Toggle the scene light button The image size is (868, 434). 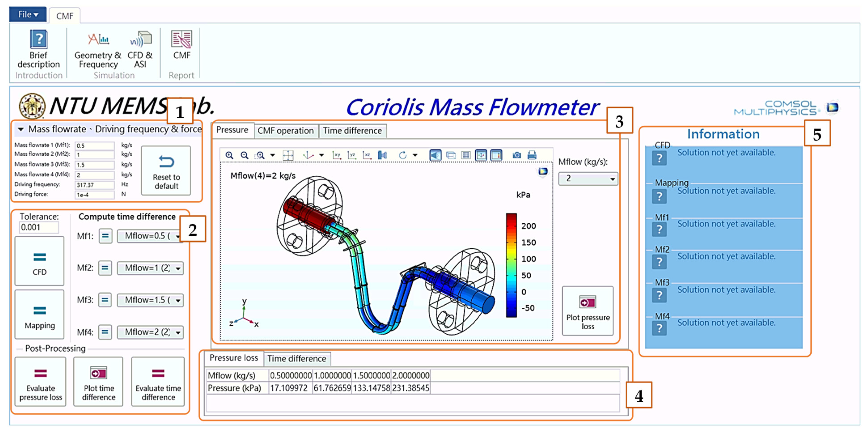[435, 155]
